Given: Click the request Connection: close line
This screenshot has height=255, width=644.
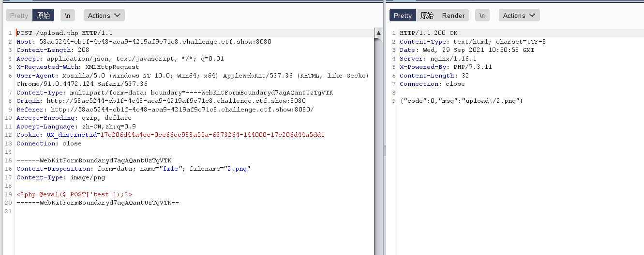Looking at the screenshot, I should pos(49,143).
